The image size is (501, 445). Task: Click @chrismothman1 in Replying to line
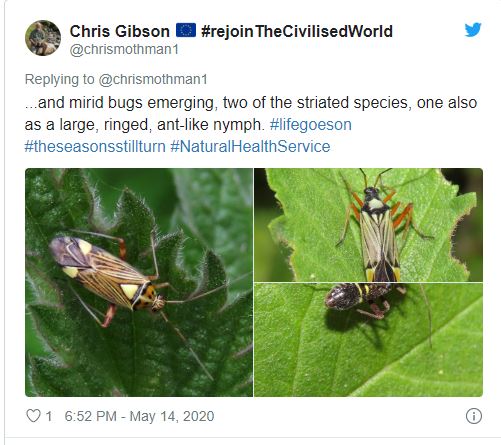153,79
